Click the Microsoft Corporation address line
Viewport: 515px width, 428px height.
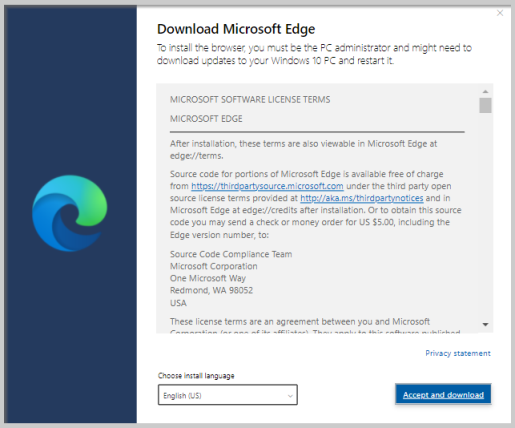click(x=214, y=266)
